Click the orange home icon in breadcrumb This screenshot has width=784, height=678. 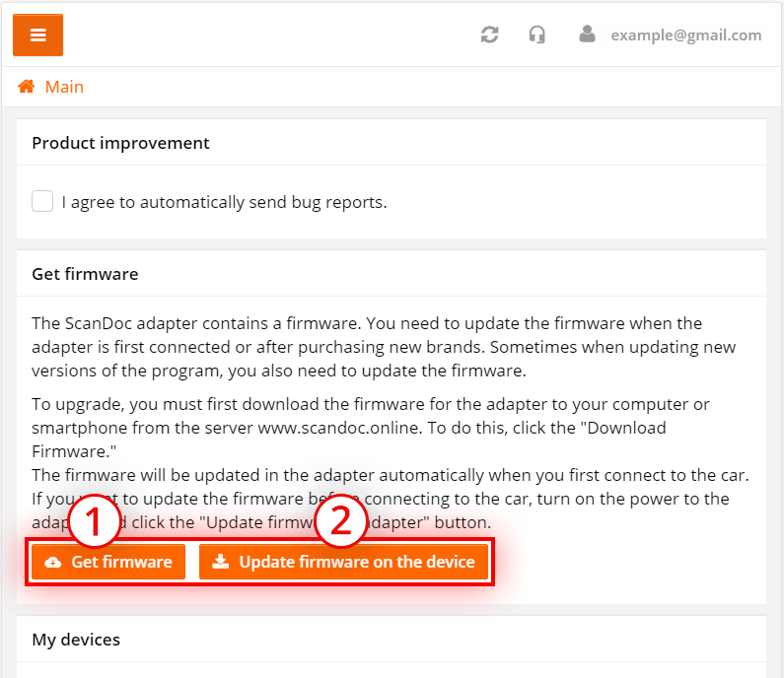tap(27, 87)
